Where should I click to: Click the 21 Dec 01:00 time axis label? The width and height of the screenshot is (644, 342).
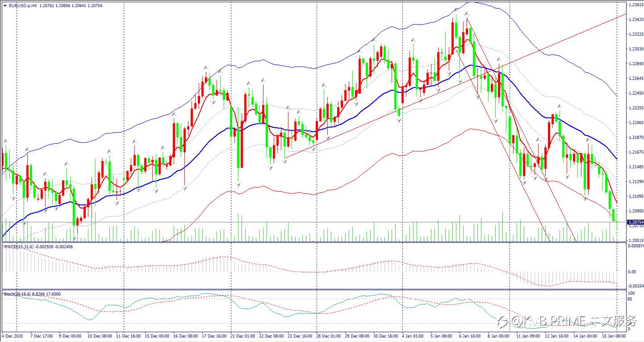[243, 336]
